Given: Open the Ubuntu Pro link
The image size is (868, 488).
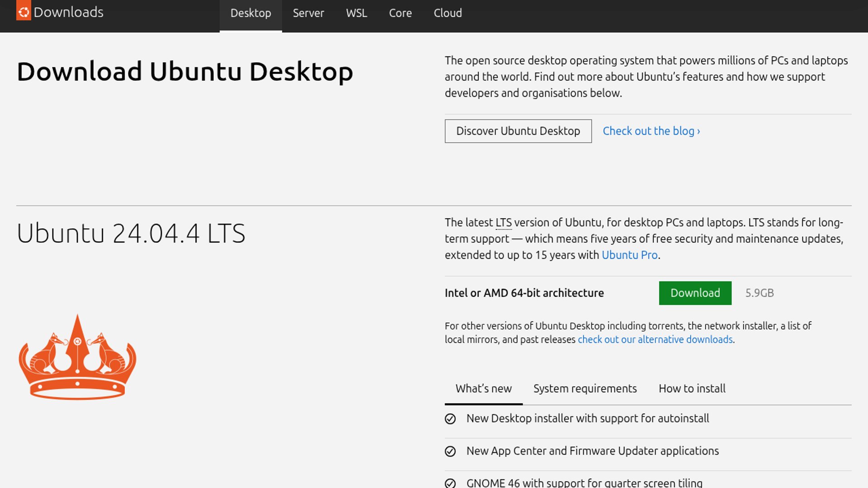Looking at the screenshot, I should (x=629, y=255).
